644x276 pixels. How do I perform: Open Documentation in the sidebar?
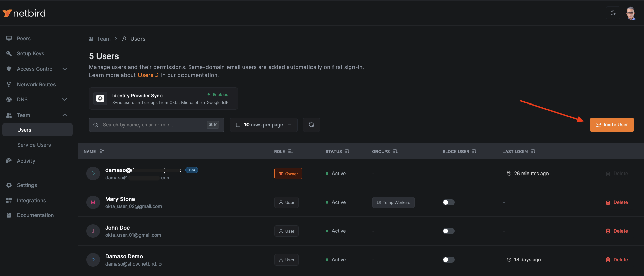pyautogui.click(x=35, y=215)
